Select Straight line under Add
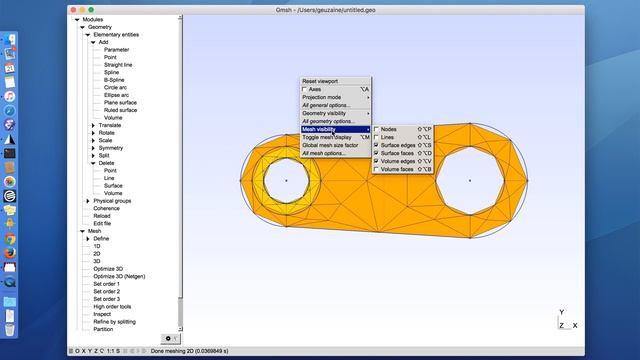The width and height of the screenshot is (640, 360). click(118, 65)
